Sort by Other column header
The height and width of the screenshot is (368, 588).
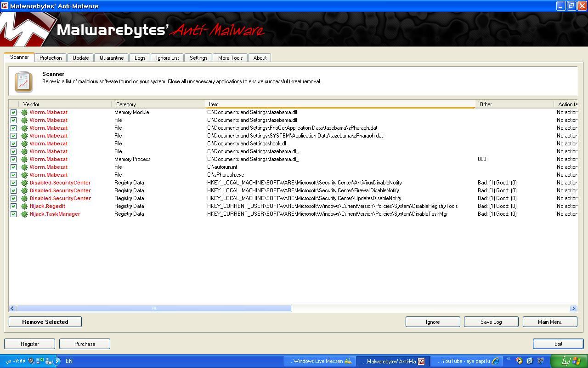tap(514, 104)
